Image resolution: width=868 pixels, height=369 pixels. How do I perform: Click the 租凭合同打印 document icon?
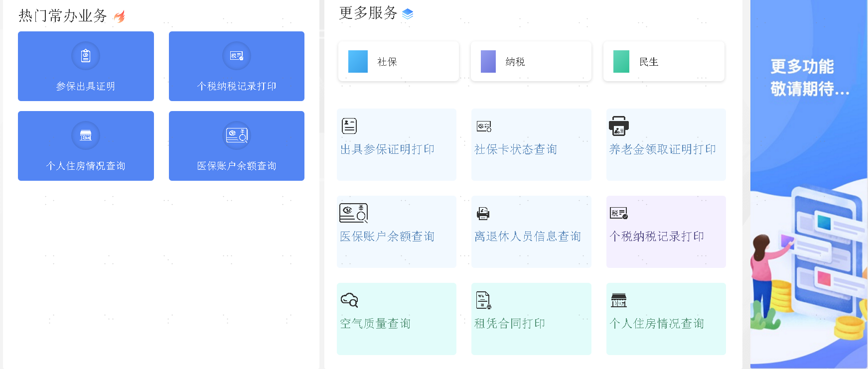[483, 300]
